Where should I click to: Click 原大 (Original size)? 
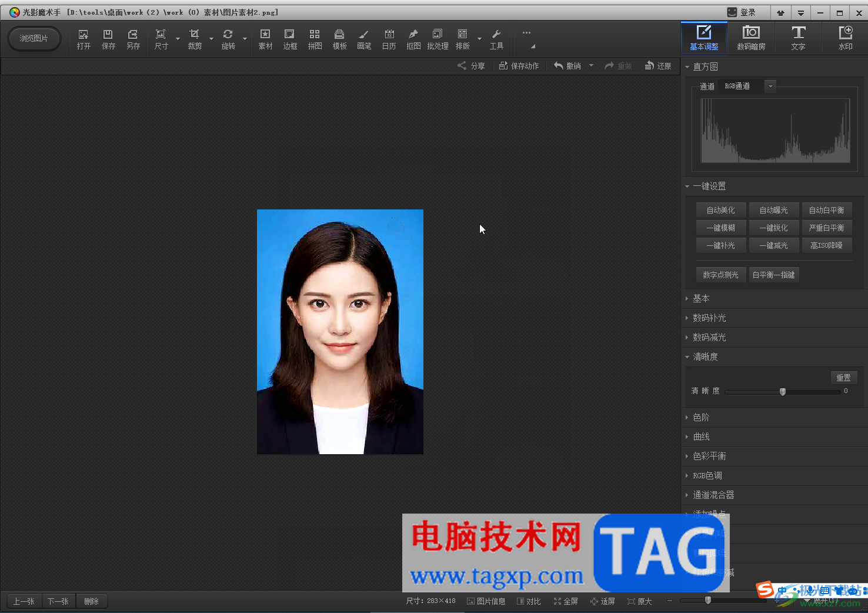[640, 601]
